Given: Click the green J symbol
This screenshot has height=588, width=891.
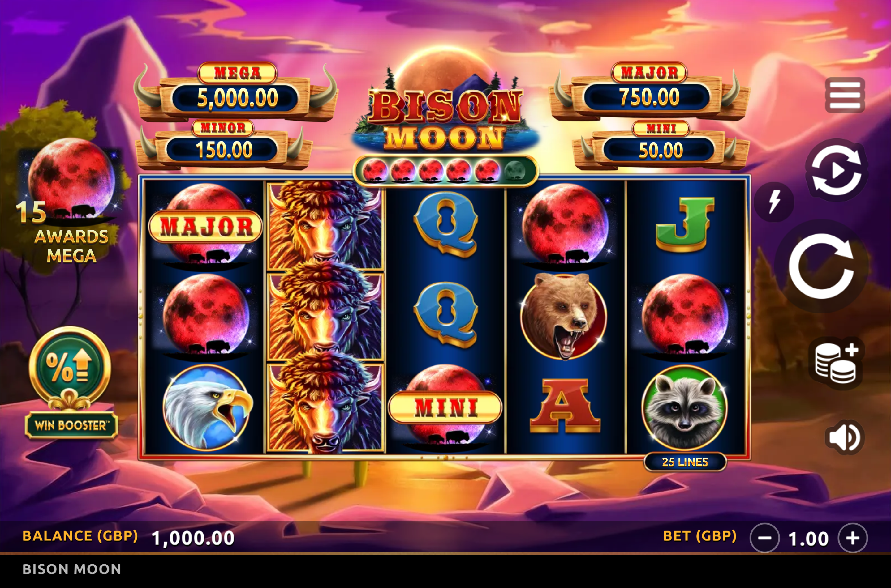Looking at the screenshot, I should [684, 224].
